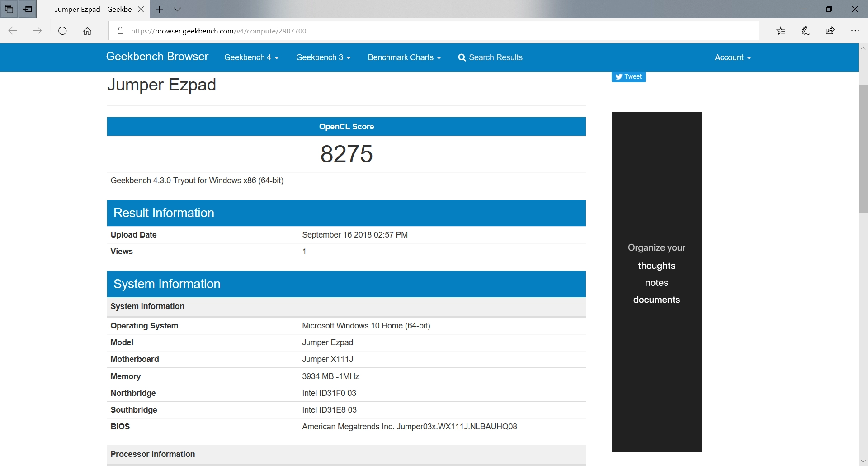This screenshot has width=868, height=466.
Task: Click the scrollbar down arrow
Action: (863, 461)
